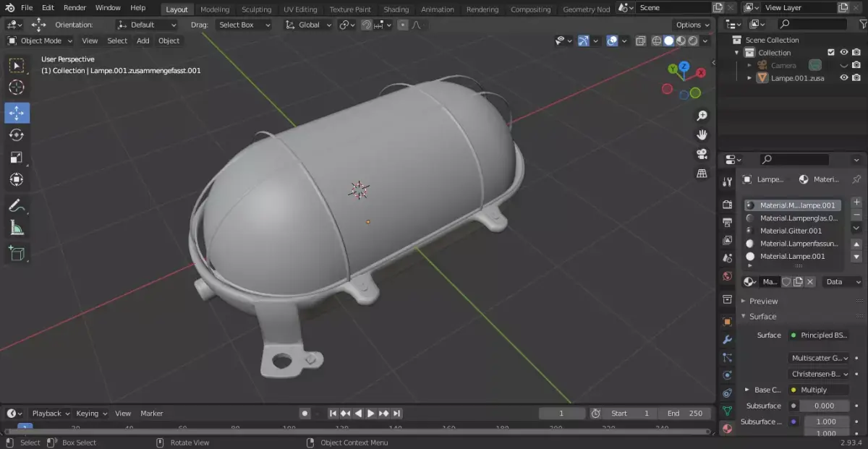Select the Move tool
Image resolution: width=868 pixels, height=449 pixels.
[17, 113]
